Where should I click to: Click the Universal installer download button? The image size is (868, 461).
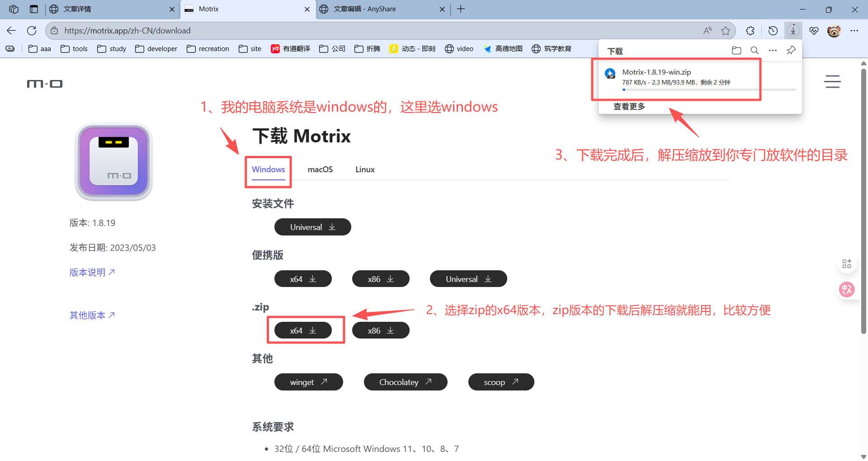tap(312, 227)
